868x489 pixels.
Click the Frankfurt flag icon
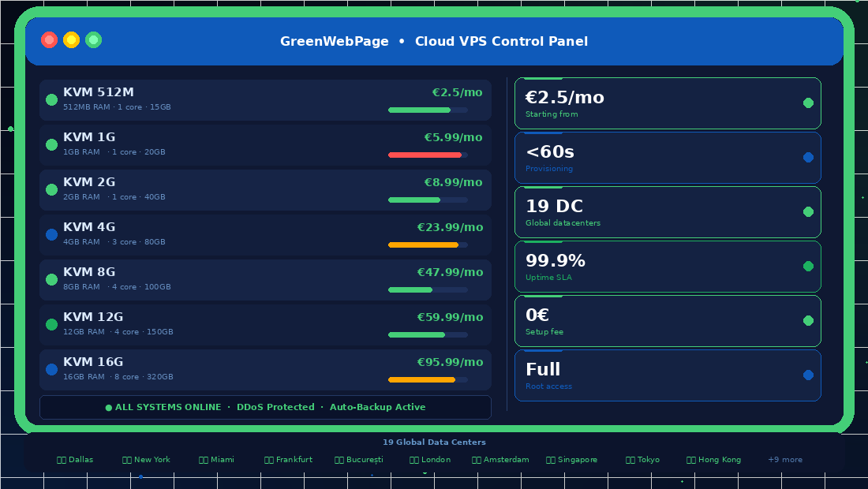[268, 459]
